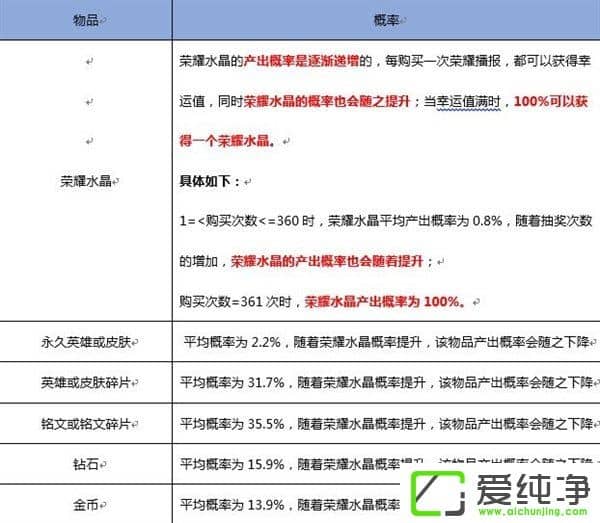
Task: Click red text 100%可以获
Action: (551, 101)
